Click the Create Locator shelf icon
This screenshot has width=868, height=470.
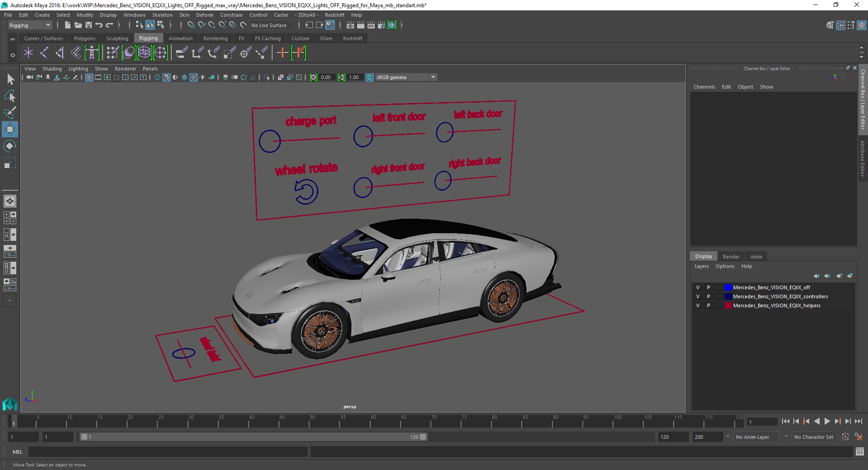point(28,53)
